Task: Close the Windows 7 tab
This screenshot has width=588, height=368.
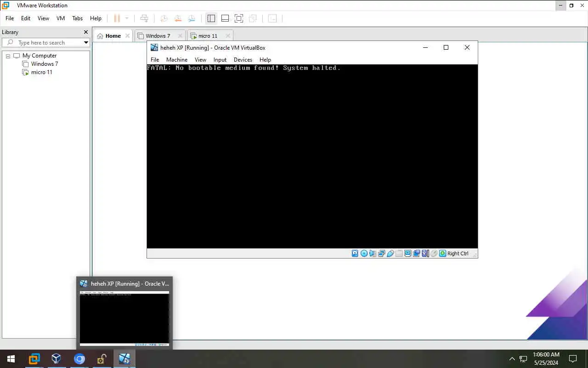Action: pos(180,36)
